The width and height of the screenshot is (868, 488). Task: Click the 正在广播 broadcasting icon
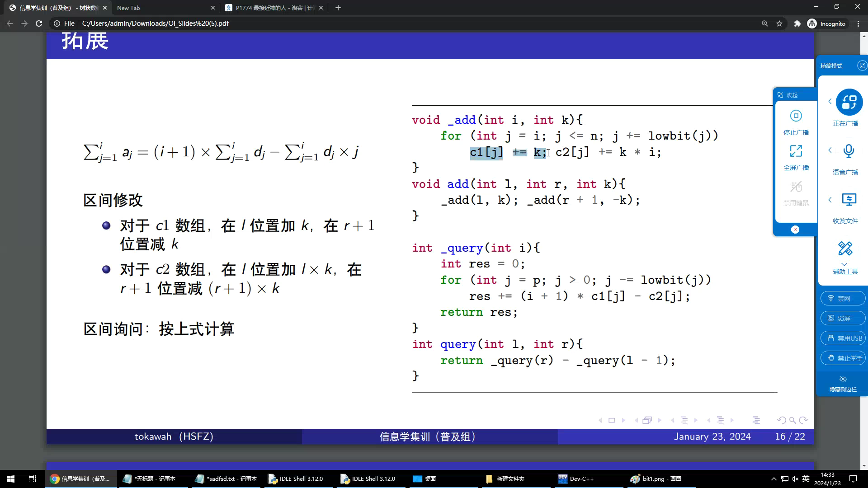(x=849, y=102)
